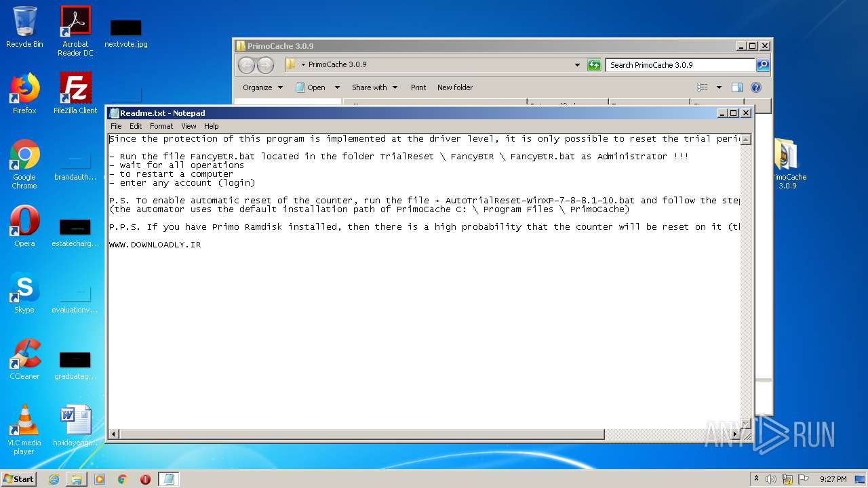Open Notepad Format menu

[161, 126]
